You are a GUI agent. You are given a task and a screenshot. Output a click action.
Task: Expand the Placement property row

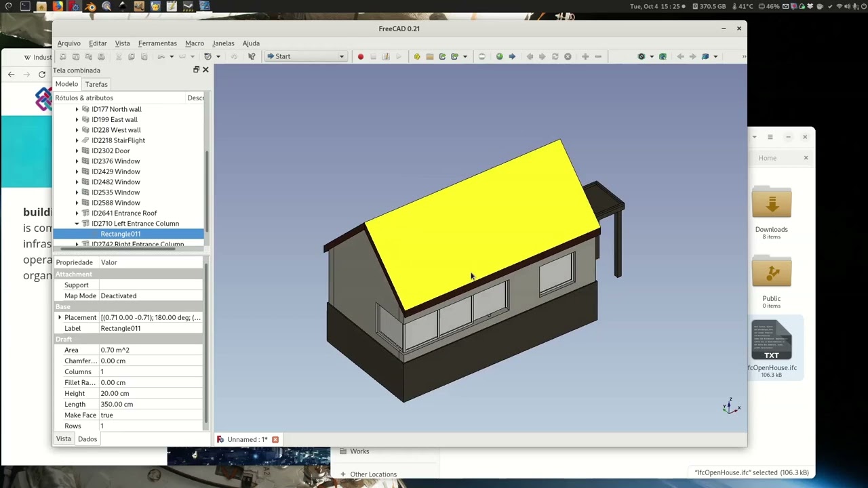click(x=60, y=317)
